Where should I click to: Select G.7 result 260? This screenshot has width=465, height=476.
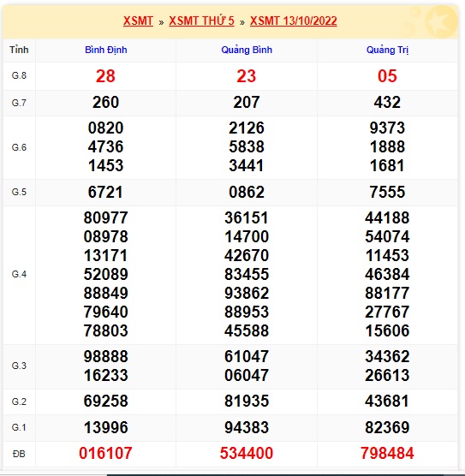pyautogui.click(x=105, y=102)
